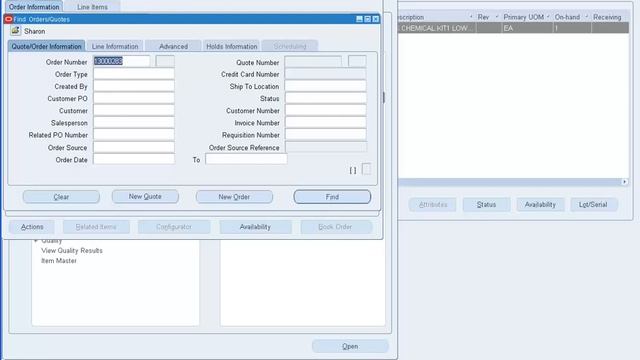Screen dimensions: 640x360
Task: Click Availability button in Sales Orders window
Action: point(255,227)
